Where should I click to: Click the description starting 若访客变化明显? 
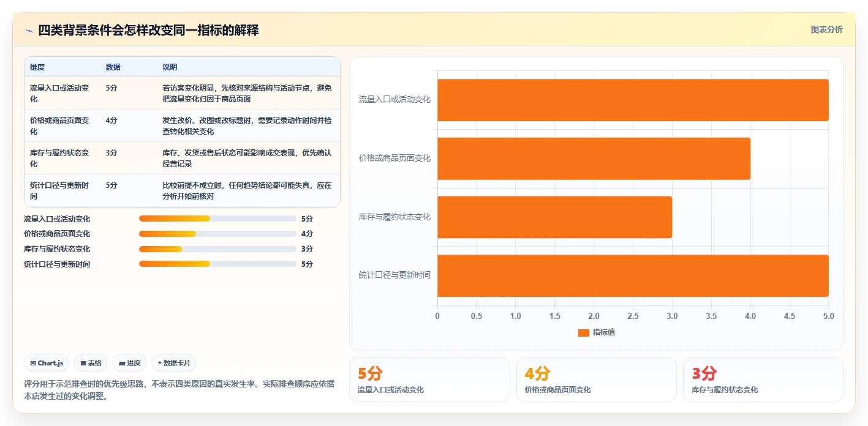(247, 93)
